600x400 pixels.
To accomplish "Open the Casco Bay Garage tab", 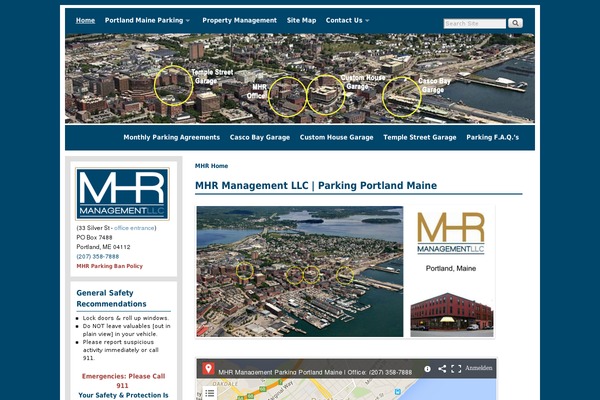I will [x=259, y=137].
